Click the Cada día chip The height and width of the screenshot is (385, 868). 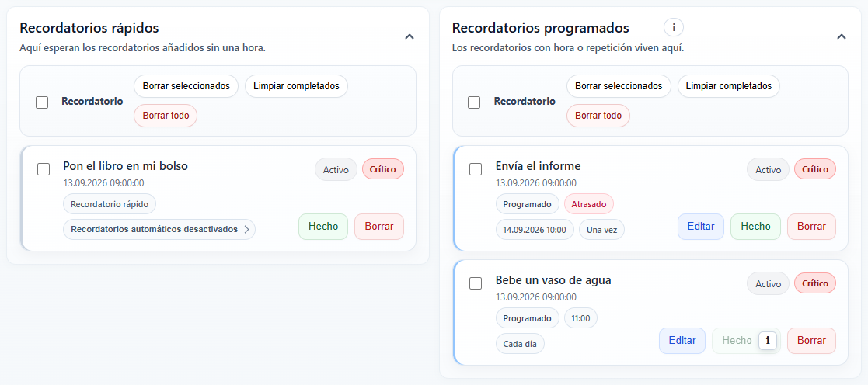coord(520,344)
